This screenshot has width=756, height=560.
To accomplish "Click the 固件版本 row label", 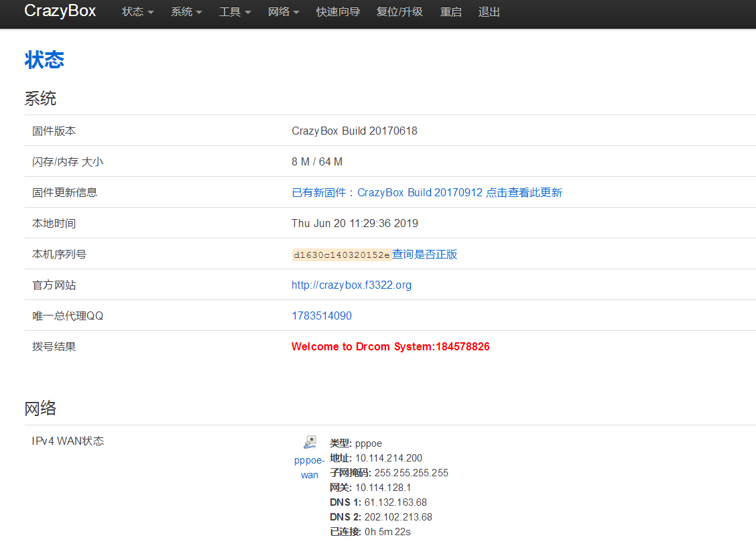I will 54,131.
